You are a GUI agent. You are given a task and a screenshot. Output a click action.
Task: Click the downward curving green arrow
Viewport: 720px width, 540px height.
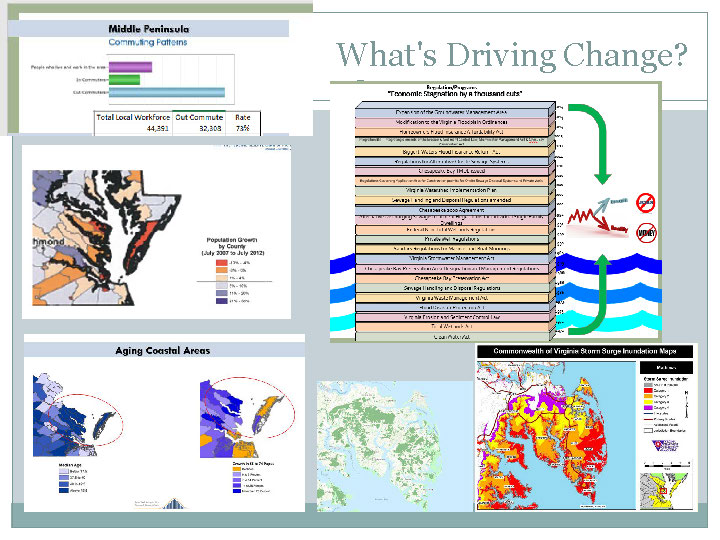[x=589, y=135]
